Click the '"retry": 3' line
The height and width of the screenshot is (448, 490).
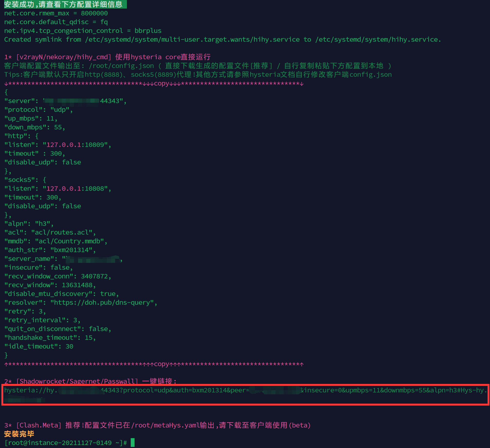pos(25,311)
